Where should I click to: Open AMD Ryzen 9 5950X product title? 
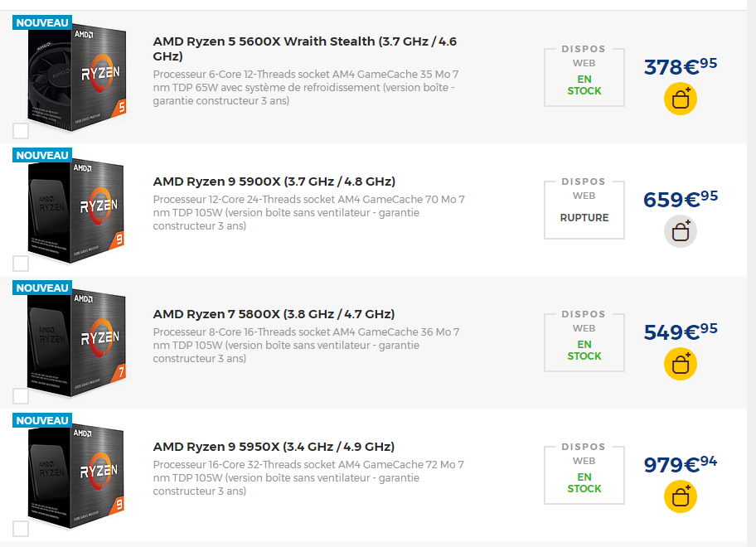(x=274, y=446)
